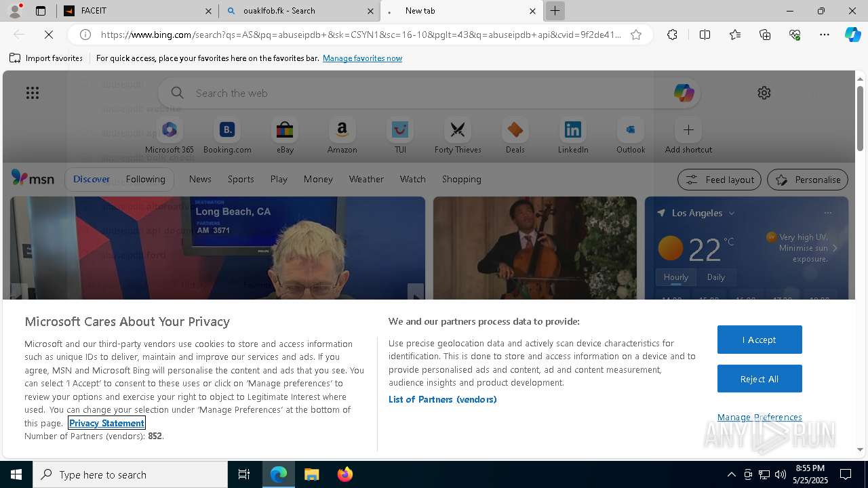
Task: Open Copilot sidebar icon
Action: 853,35
